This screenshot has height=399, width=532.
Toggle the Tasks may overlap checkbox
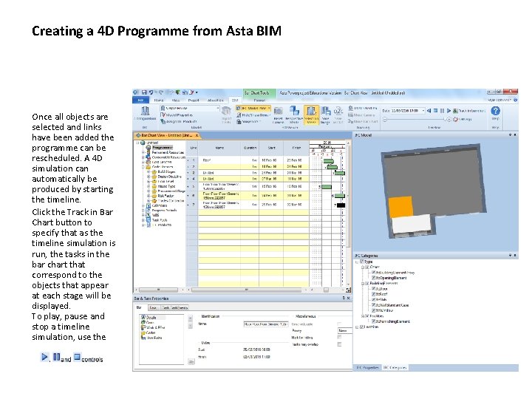tap(339, 344)
